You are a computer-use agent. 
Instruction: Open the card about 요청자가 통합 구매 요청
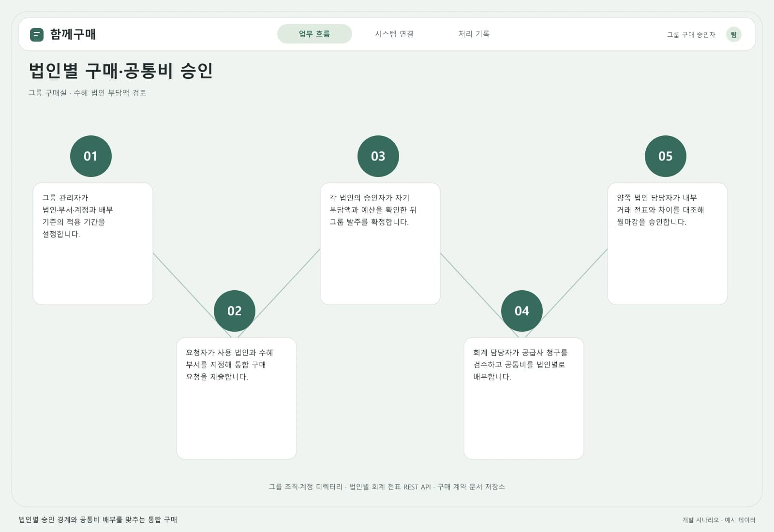point(237,399)
